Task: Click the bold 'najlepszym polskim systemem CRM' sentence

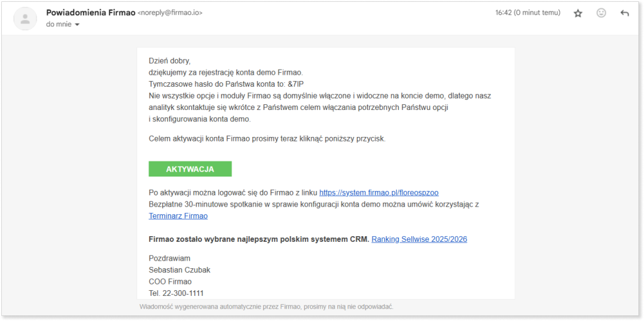Action: click(x=259, y=239)
